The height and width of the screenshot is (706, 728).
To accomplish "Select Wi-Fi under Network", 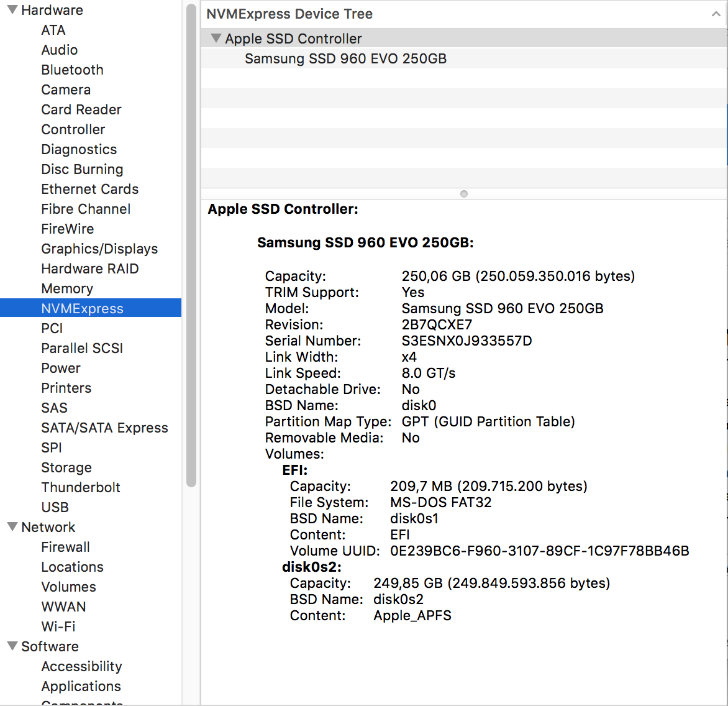I will 58,626.
